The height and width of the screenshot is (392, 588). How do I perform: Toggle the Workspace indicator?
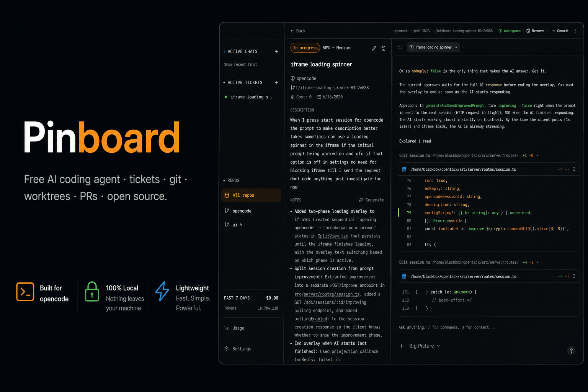510,31
